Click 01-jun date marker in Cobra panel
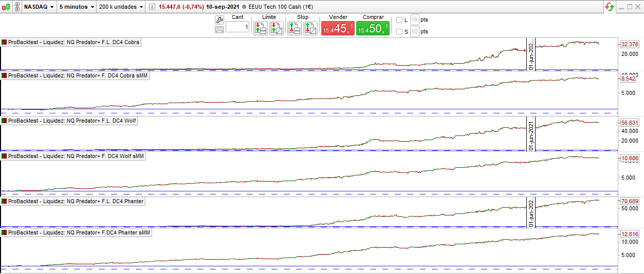The width and height of the screenshot is (644, 274). tap(531, 54)
